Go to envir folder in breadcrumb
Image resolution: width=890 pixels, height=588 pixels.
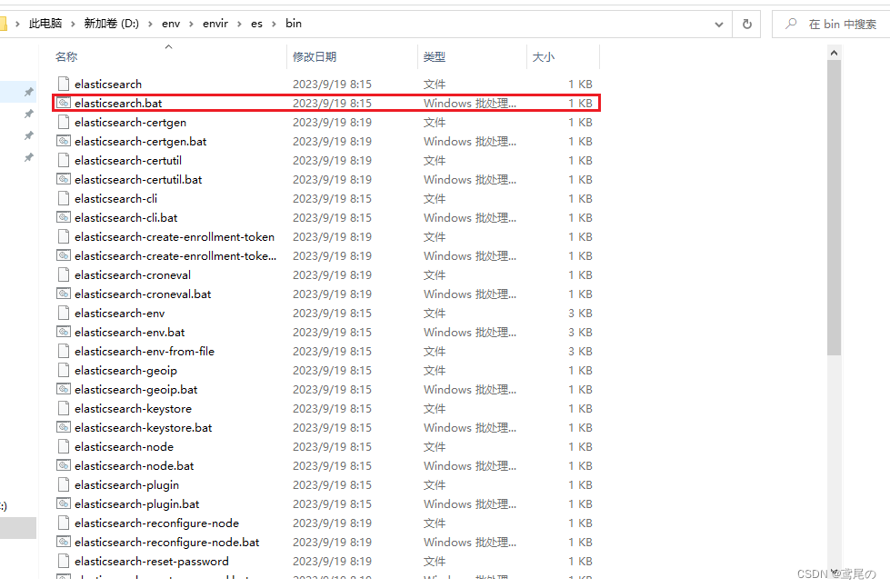point(215,24)
